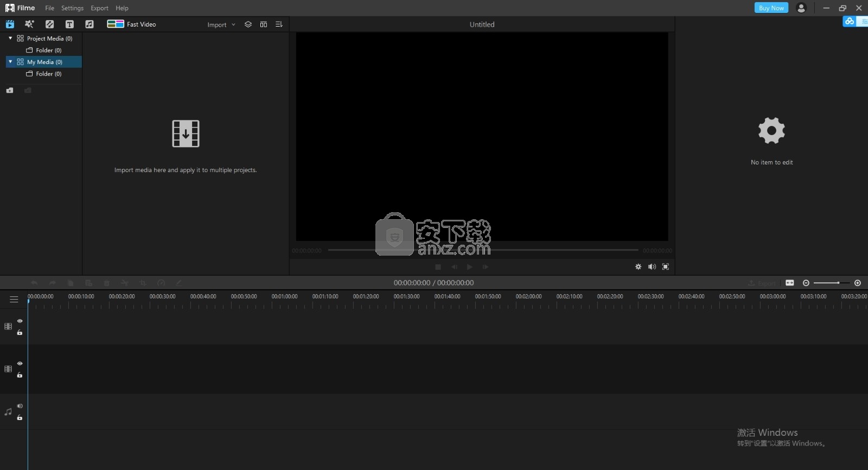This screenshot has height=470, width=868.
Task: Open the Media library tab icon
Action: tap(10, 24)
